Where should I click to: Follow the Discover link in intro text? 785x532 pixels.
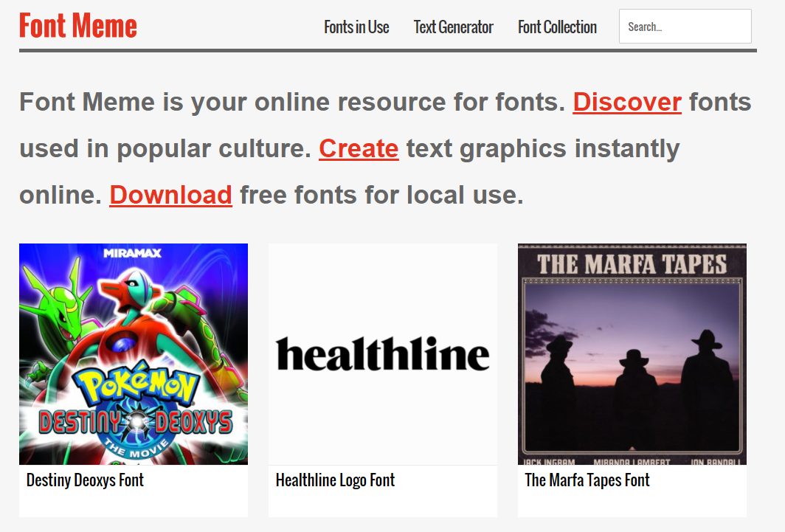[627, 102]
